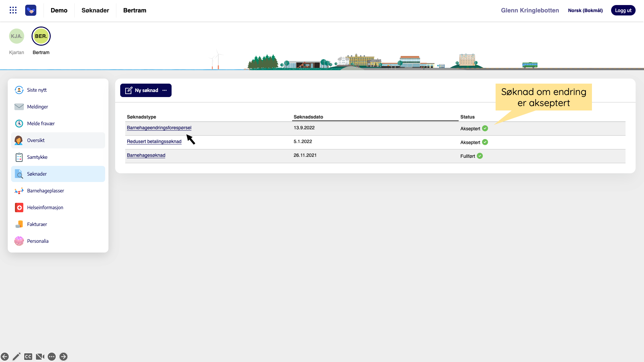
Task: Open the Norsk (Bokmål) language selector
Action: (x=585, y=10)
